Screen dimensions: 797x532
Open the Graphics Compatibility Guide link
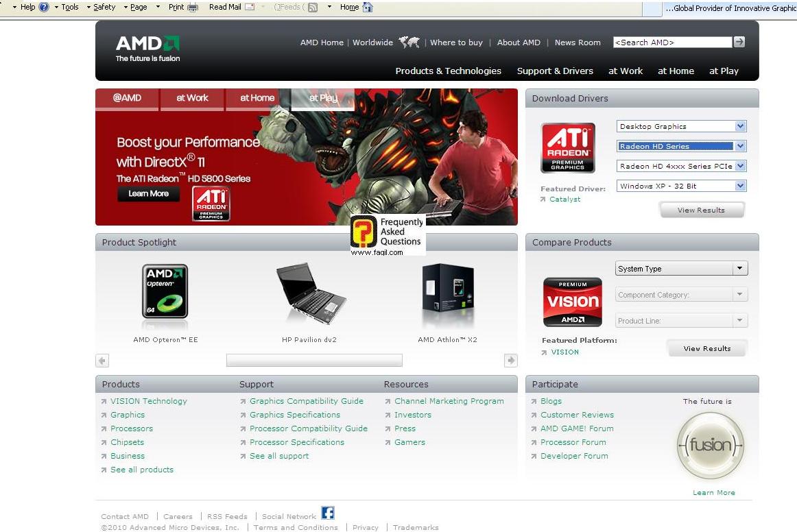[x=306, y=401]
